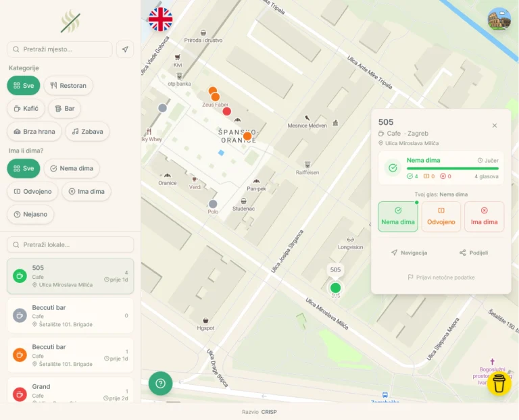
Task: Click the location arrow next to search
Action: click(125, 49)
